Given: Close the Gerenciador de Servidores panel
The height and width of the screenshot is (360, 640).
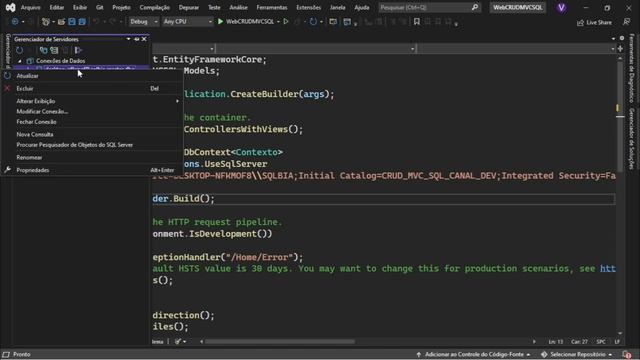Looking at the screenshot, I should 144,39.
